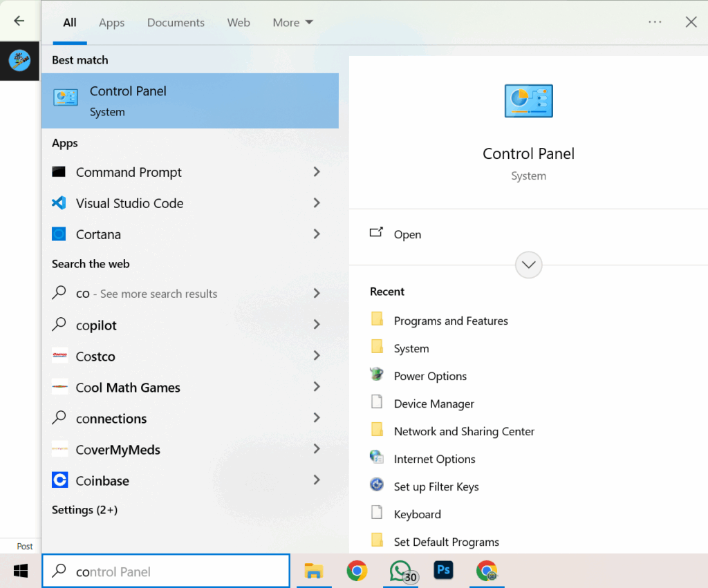This screenshot has height=588, width=708.
Task: Click the Open icon in preview pane
Action: (x=376, y=232)
